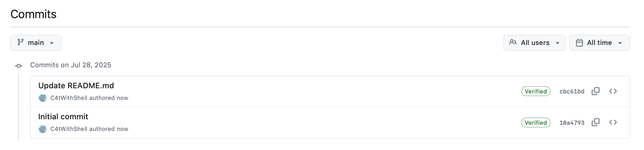Browse repository at Initial commit point
The image size is (644, 150).
[x=613, y=122]
